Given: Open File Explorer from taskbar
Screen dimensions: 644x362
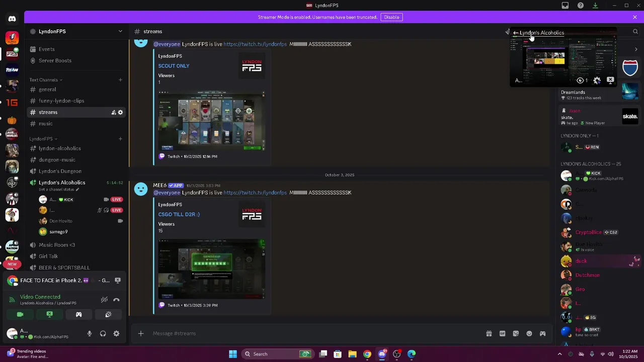Looking at the screenshot, I should (x=352, y=354).
